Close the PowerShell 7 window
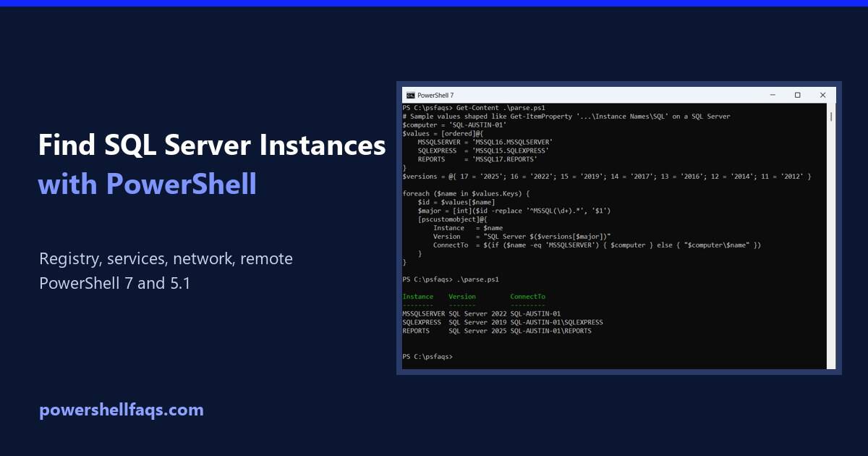The width and height of the screenshot is (868, 456). coord(823,95)
